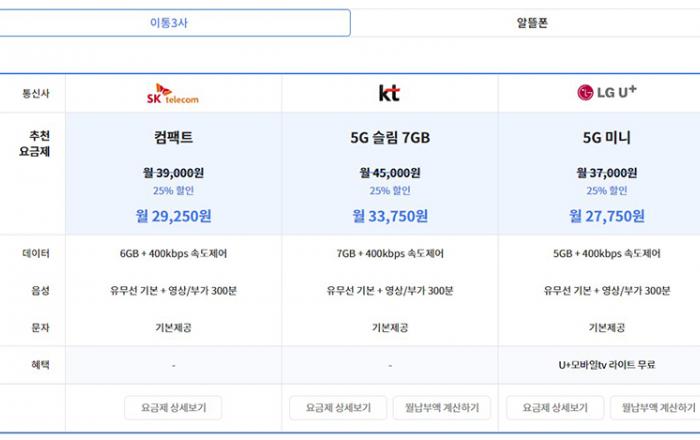The height and width of the screenshot is (440, 700).
Task: Click the 5G 미니 plan title
Action: pyautogui.click(x=607, y=138)
